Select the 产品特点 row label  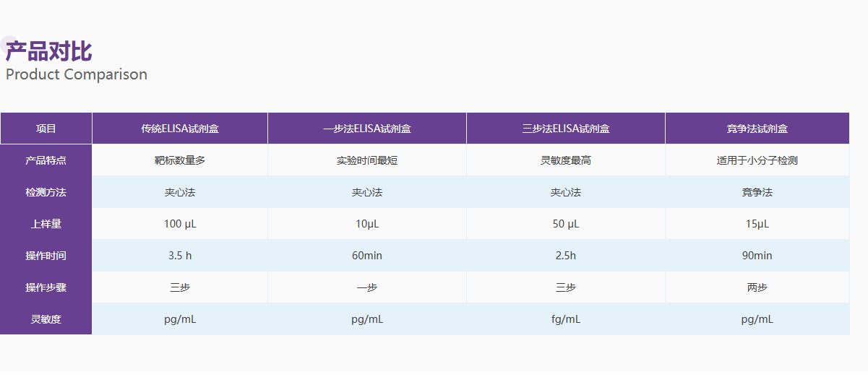tap(46, 160)
